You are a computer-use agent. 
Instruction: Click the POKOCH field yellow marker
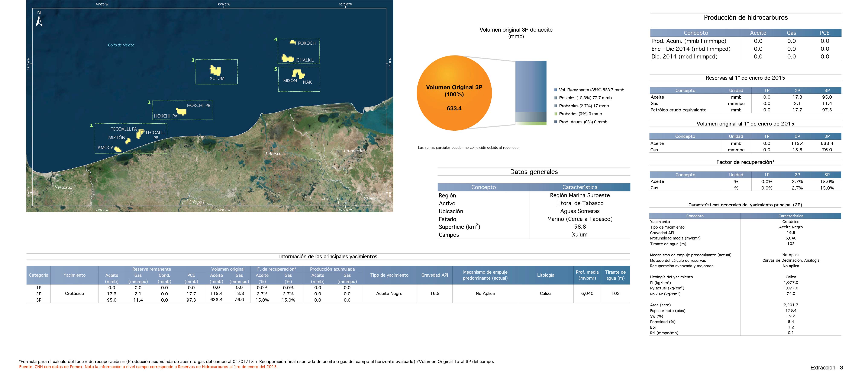pyautogui.click(x=293, y=42)
